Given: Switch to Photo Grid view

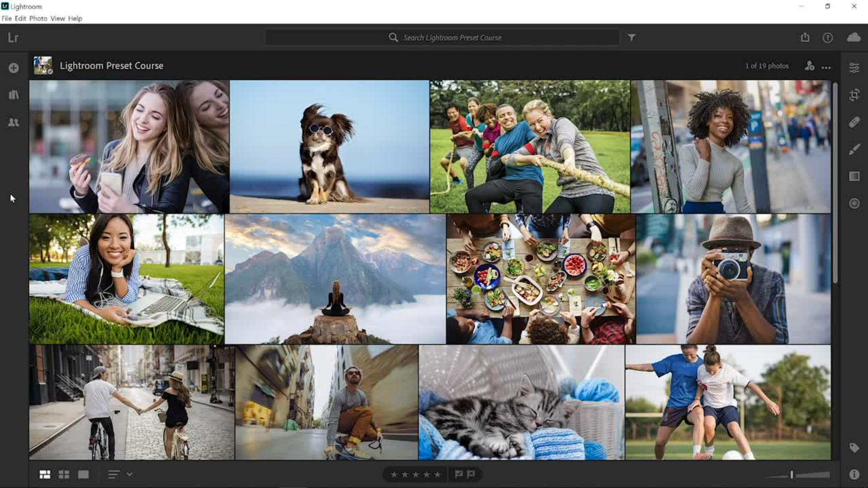Looking at the screenshot, I should (45, 474).
